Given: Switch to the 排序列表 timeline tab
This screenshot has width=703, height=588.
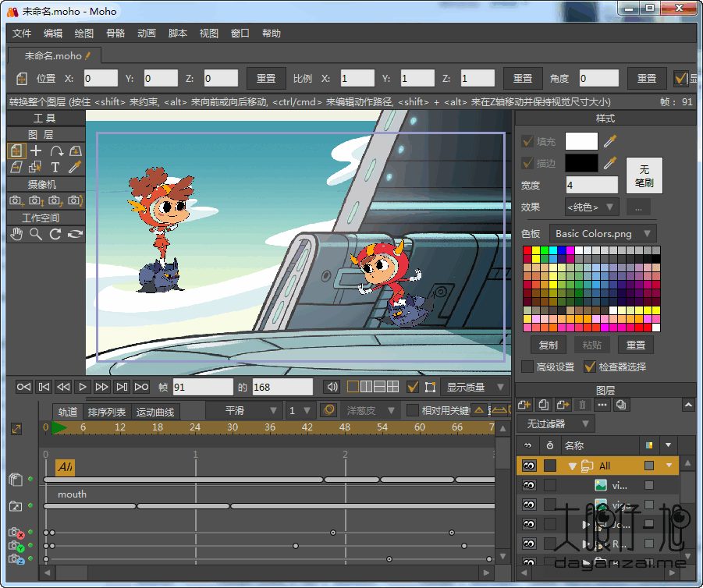Looking at the screenshot, I should tap(106, 412).
